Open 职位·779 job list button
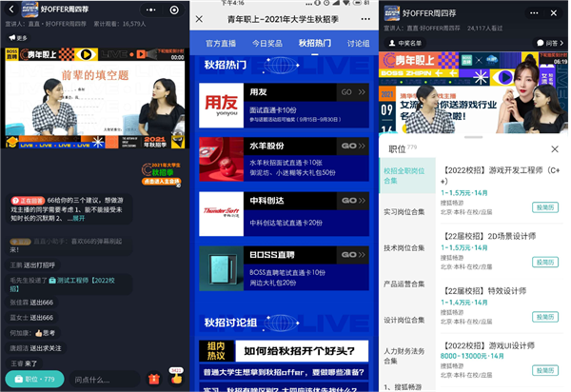The height and width of the screenshot is (392, 571). tap(34, 379)
